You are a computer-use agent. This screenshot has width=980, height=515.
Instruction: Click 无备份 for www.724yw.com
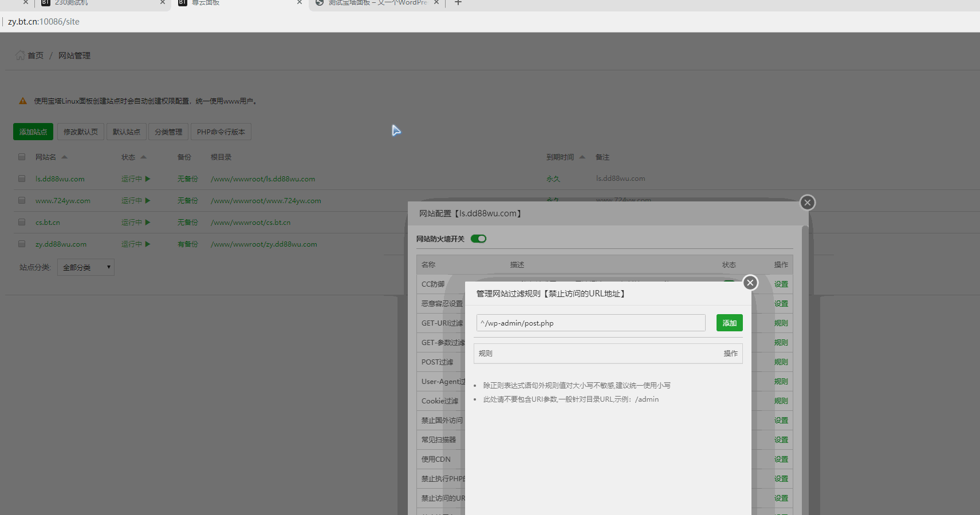point(188,201)
